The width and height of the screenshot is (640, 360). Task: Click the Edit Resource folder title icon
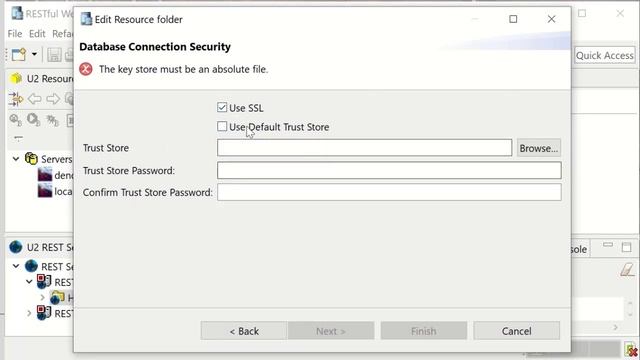pos(86,19)
